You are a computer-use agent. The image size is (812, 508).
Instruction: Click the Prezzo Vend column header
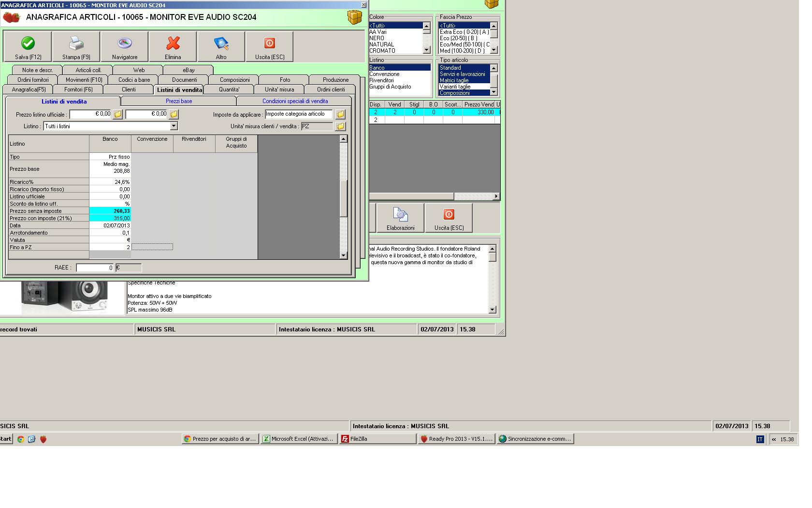coord(478,105)
